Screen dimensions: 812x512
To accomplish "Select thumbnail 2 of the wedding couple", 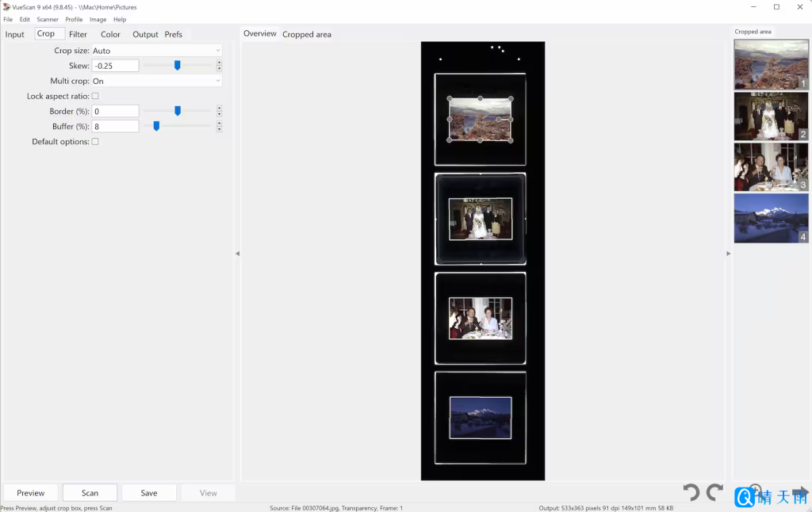I will pyautogui.click(x=771, y=117).
